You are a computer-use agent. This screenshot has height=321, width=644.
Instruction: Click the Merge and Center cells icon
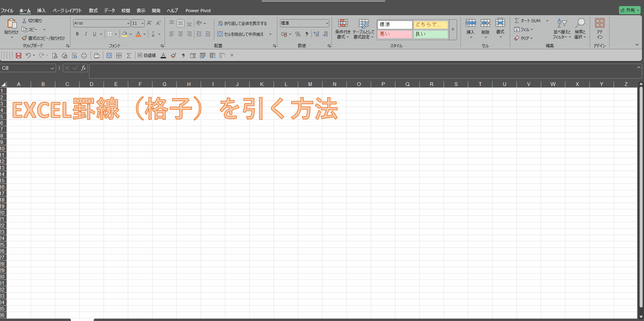pyautogui.click(x=220, y=34)
